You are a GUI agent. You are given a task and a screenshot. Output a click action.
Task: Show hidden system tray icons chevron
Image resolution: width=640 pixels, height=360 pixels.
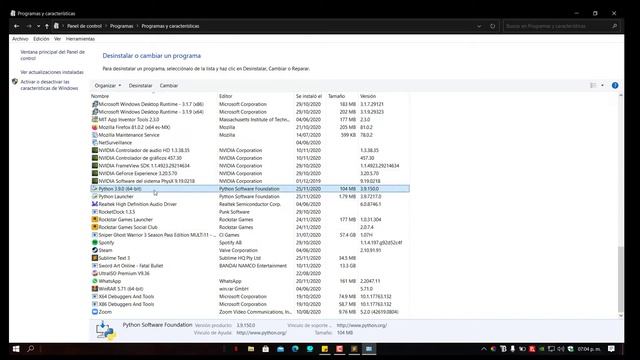pos(484,349)
